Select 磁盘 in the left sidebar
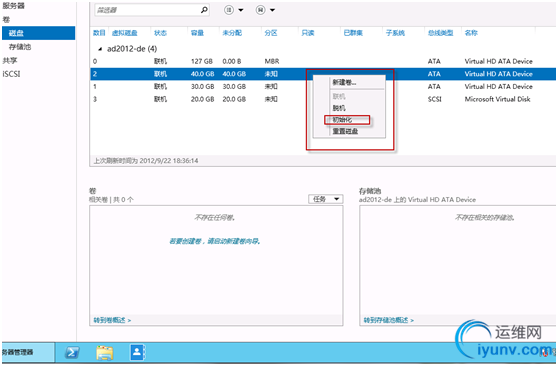The image size is (558, 366). (38, 33)
